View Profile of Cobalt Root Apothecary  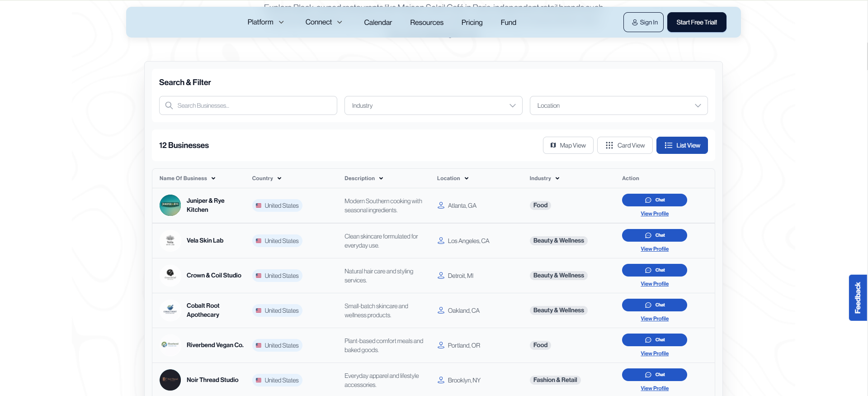(x=654, y=319)
